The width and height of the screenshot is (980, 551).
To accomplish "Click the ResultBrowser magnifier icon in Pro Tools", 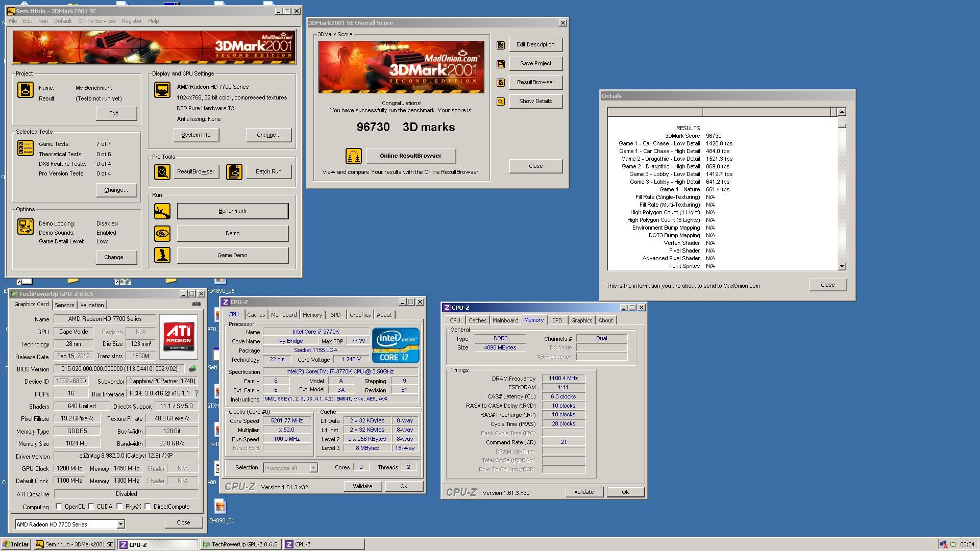I will (162, 172).
